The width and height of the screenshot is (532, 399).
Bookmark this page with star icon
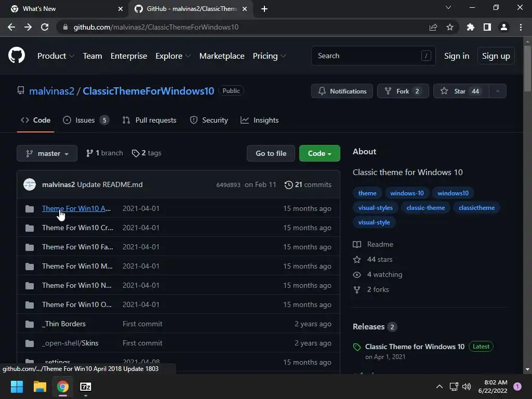[450, 27]
